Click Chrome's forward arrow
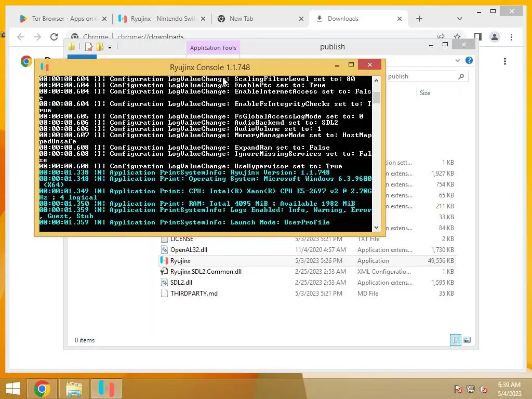The image size is (532, 399). point(37,37)
